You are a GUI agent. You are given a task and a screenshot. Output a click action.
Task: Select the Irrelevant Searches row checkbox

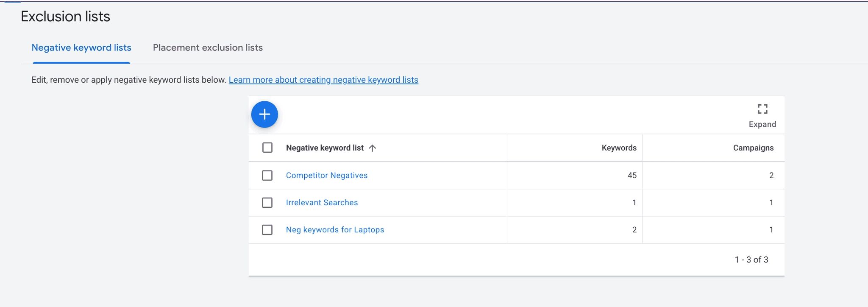267,203
